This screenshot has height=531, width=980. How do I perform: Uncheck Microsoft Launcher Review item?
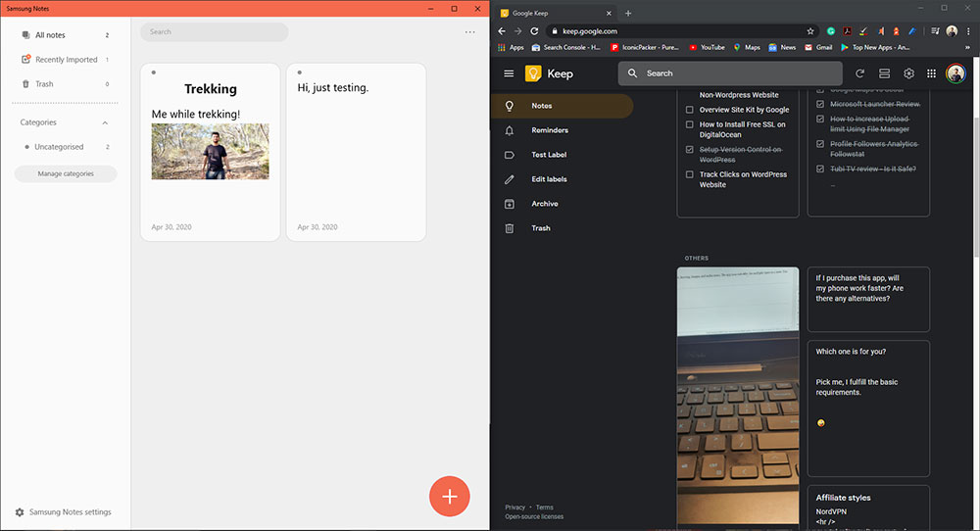pyautogui.click(x=820, y=104)
